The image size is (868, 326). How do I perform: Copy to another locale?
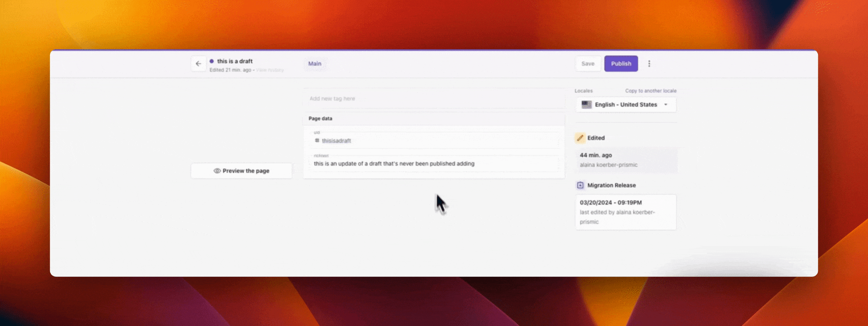click(651, 91)
